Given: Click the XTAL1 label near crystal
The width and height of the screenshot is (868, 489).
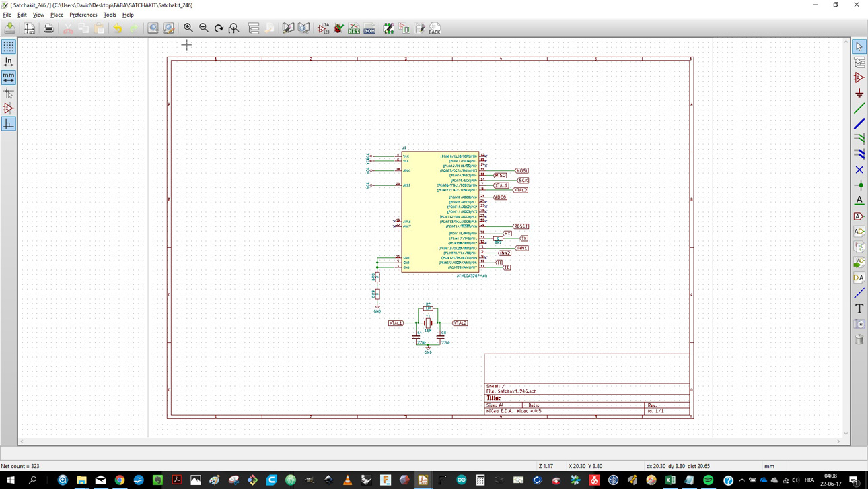Looking at the screenshot, I should pyautogui.click(x=396, y=323).
